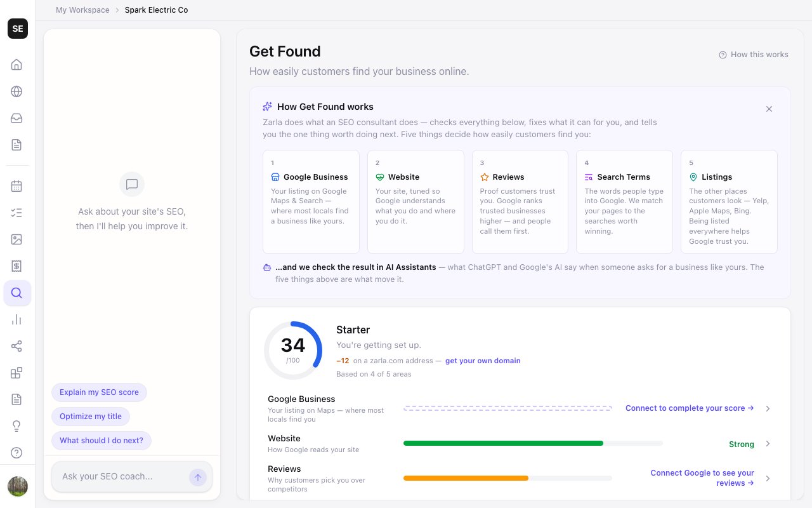Open the globe website icon in the sidebar
This screenshot has width=812, height=508.
coord(16,91)
